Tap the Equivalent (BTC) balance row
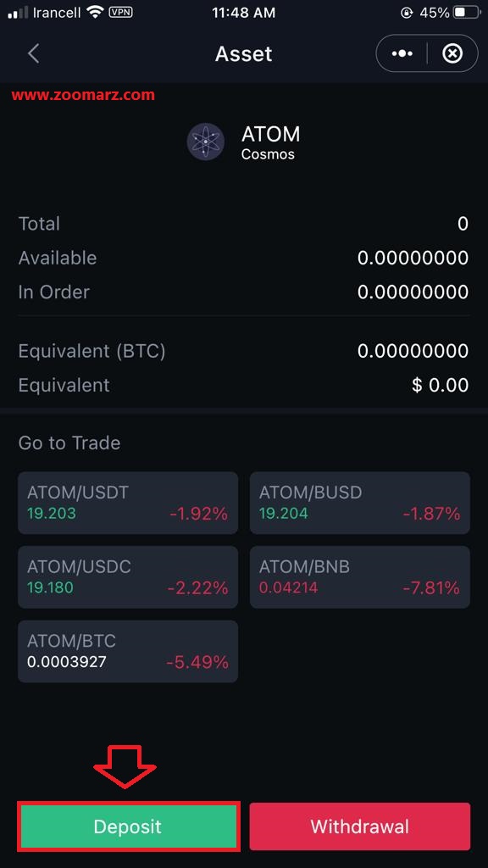Viewport: 488px width, 868px height. (x=243, y=351)
